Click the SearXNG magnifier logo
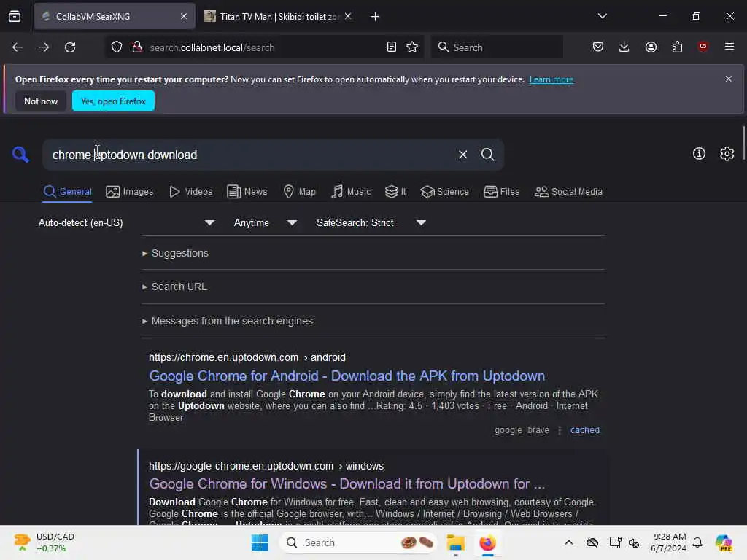Image resolution: width=747 pixels, height=560 pixels. [20, 155]
